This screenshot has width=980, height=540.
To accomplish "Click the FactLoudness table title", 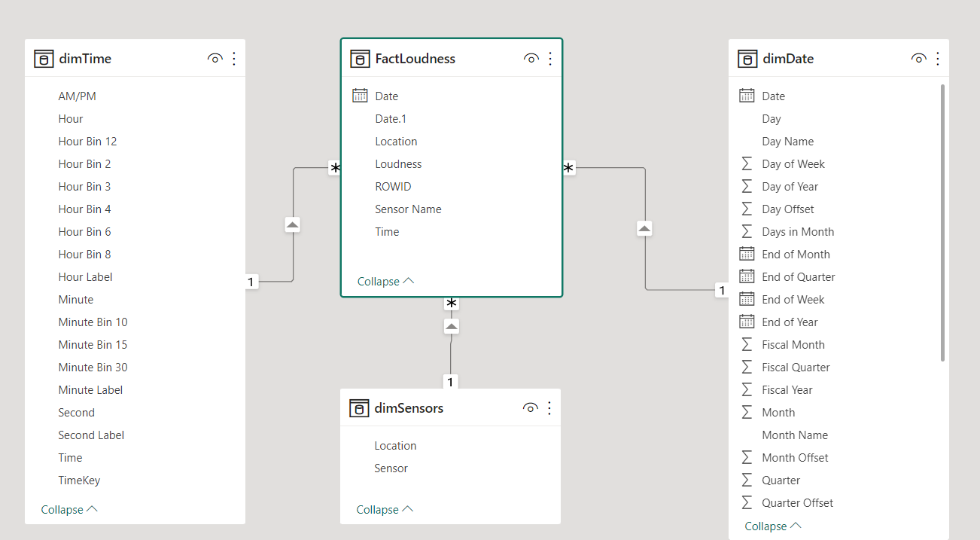I will click(x=415, y=59).
